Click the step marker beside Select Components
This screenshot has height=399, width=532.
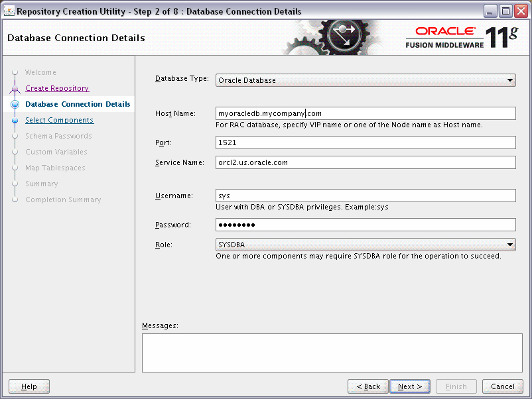click(x=15, y=120)
